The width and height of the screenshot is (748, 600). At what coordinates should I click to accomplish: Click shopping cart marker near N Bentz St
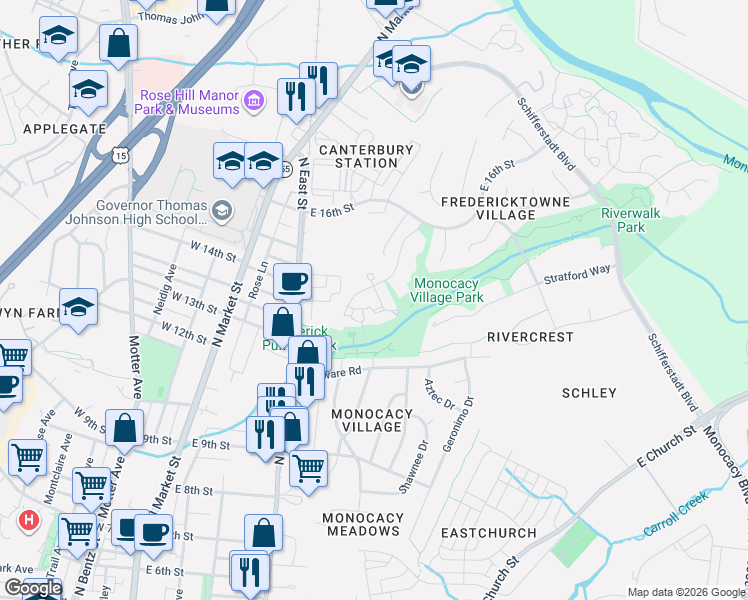77,534
